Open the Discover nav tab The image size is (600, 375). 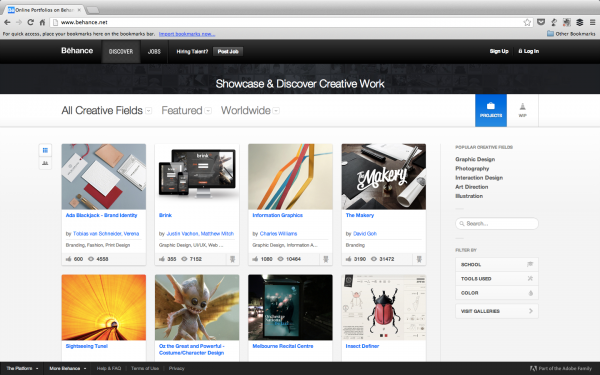(x=121, y=51)
